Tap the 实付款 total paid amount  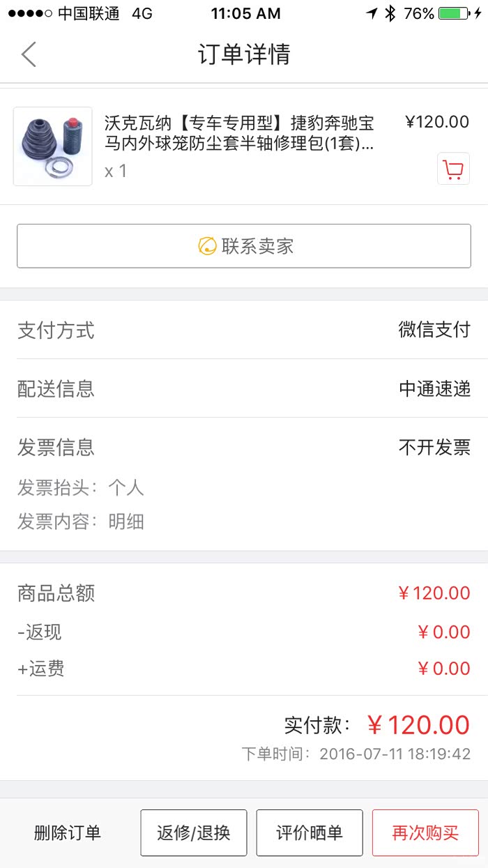pos(418,726)
